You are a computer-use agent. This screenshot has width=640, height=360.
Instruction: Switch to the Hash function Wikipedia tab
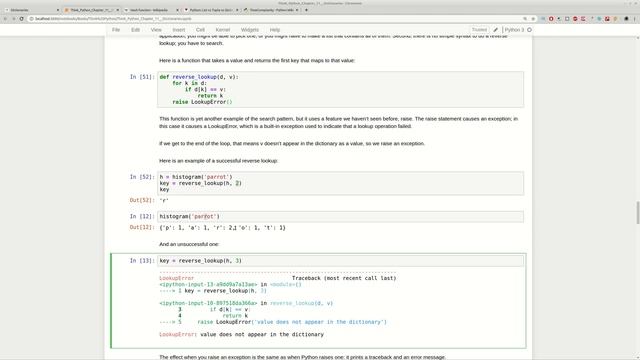click(x=150, y=10)
